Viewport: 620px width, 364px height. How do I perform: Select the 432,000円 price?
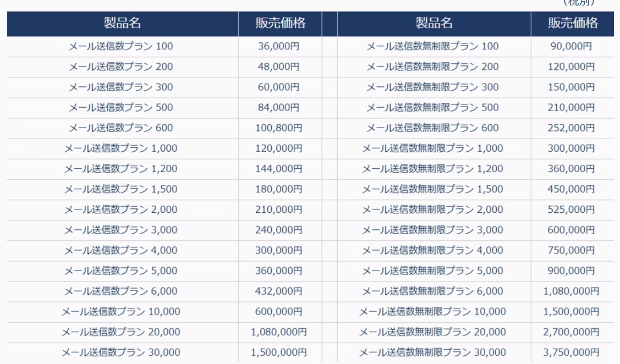click(x=278, y=291)
